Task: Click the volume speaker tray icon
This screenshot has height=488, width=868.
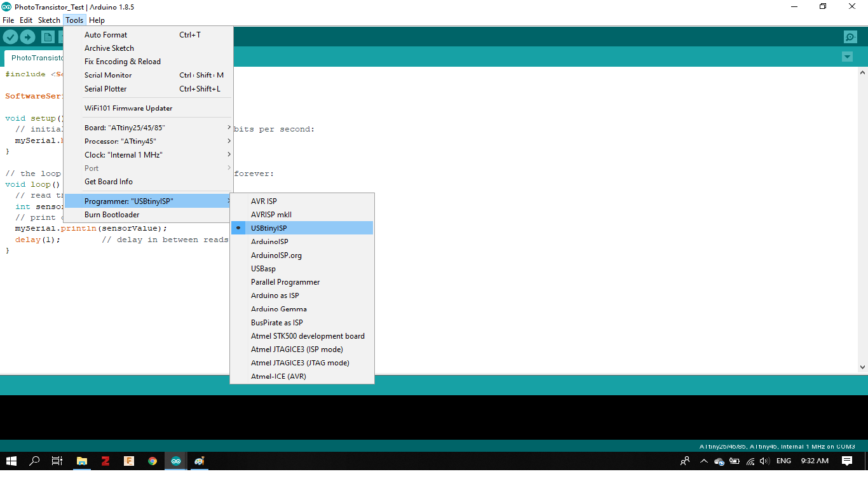Action: tap(764, 461)
